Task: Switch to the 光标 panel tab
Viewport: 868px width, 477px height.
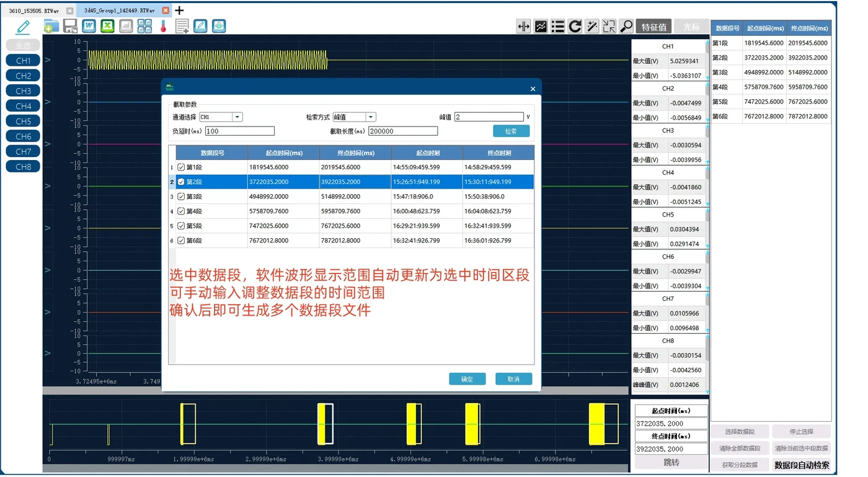Action: coord(692,27)
